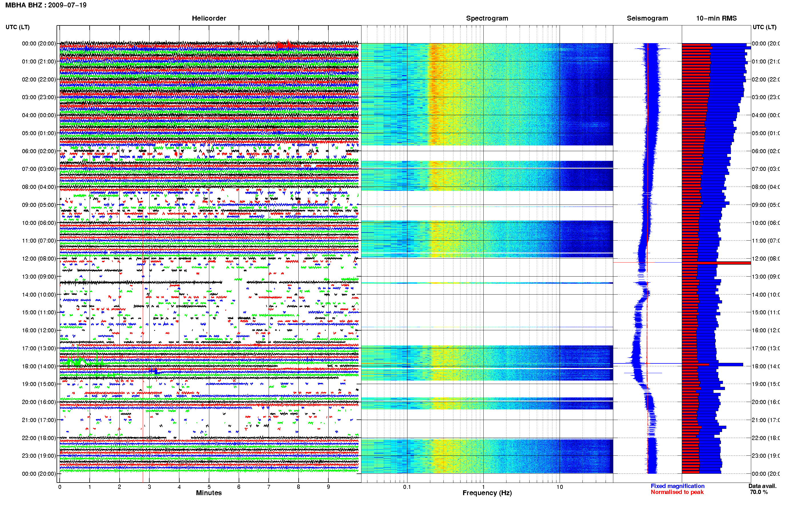Click the left "10:00 (06:00)" time label
812x508 pixels.
coord(39,223)
